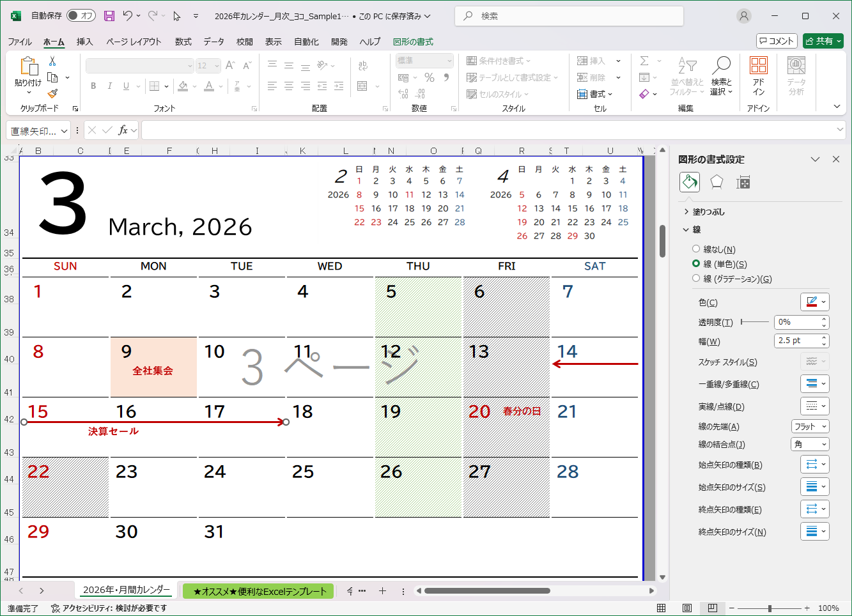Viewport: 852px width, 616px height.
Task: Click the 幅 input showing 2.5 pt
Action: click(798, 341)
